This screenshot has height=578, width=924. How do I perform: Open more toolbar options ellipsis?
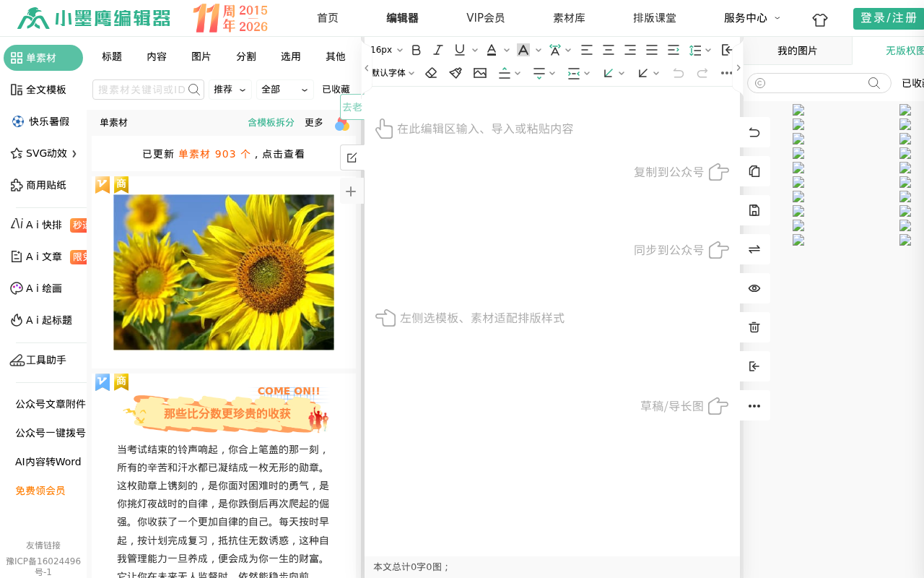[x=727, y=73]
